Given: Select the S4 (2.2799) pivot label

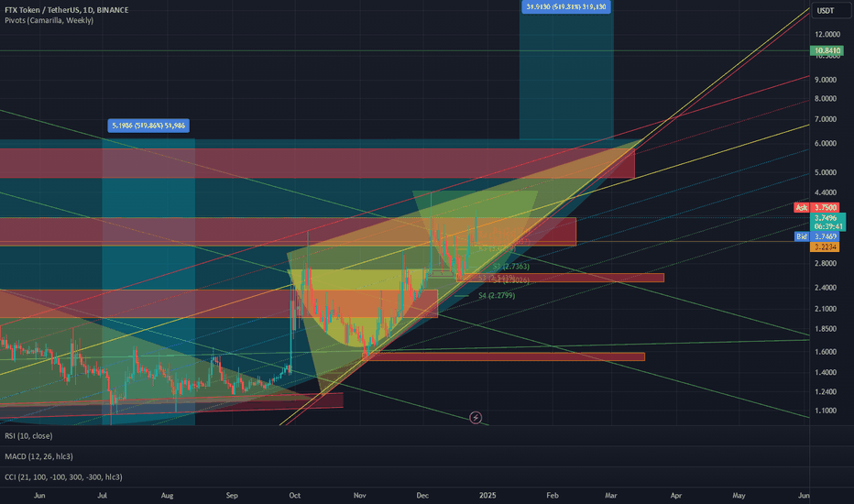Looking at the screenshot, I should (x=497, y=295).
